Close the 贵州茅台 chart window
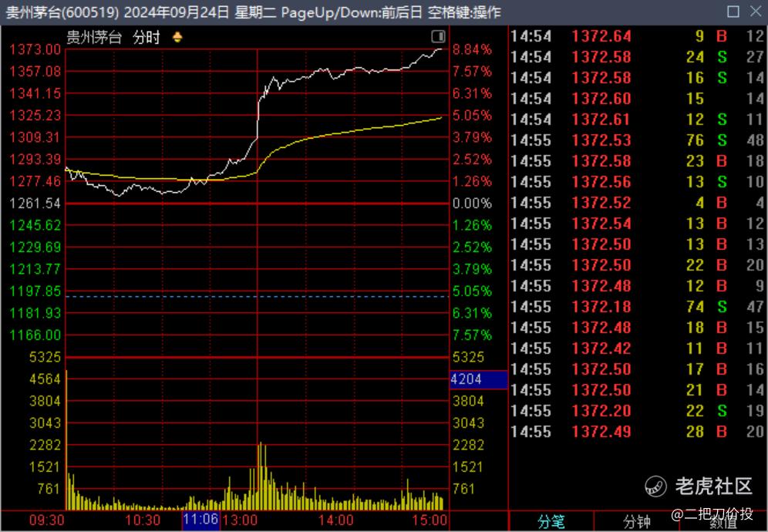The height and width of the screenshot is (532, 768). click(756, 12)
